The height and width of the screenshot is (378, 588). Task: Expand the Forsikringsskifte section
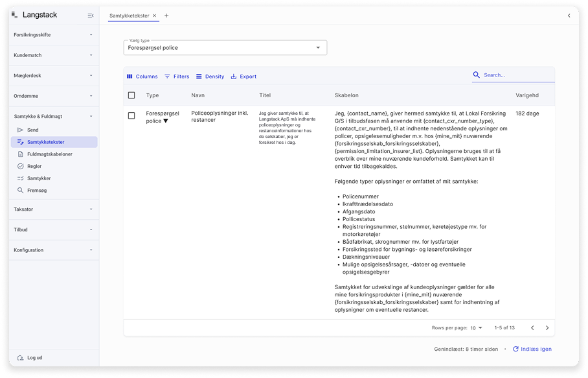click(x=53, y=35)
